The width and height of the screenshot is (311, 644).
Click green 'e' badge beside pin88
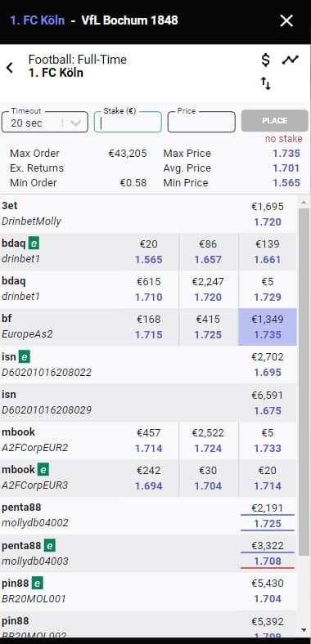(38, 583)
